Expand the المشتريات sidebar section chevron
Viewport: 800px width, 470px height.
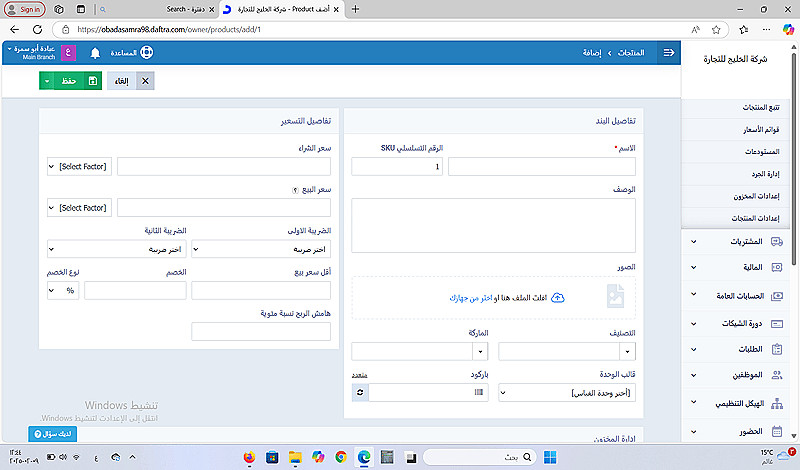coord(693,241)
